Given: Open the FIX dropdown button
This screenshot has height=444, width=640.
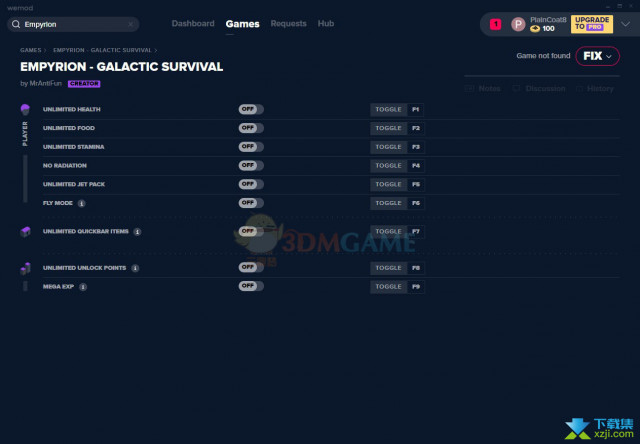Looking at the screenshot, I should [598, 56].
